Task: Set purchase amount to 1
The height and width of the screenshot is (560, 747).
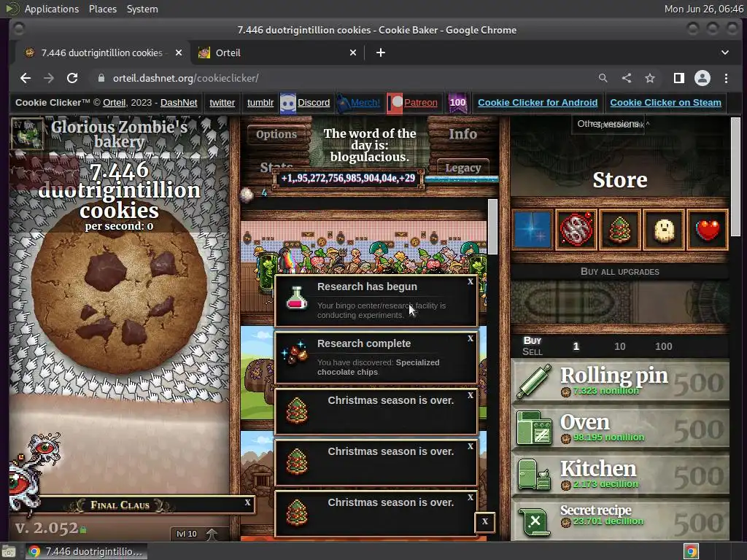Action: pos(576,346)
